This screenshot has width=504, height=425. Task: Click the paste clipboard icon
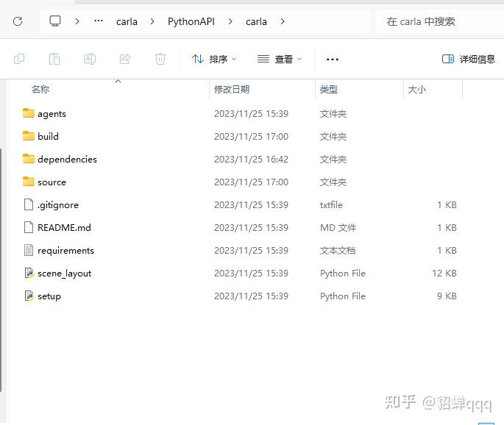[54, 59]
